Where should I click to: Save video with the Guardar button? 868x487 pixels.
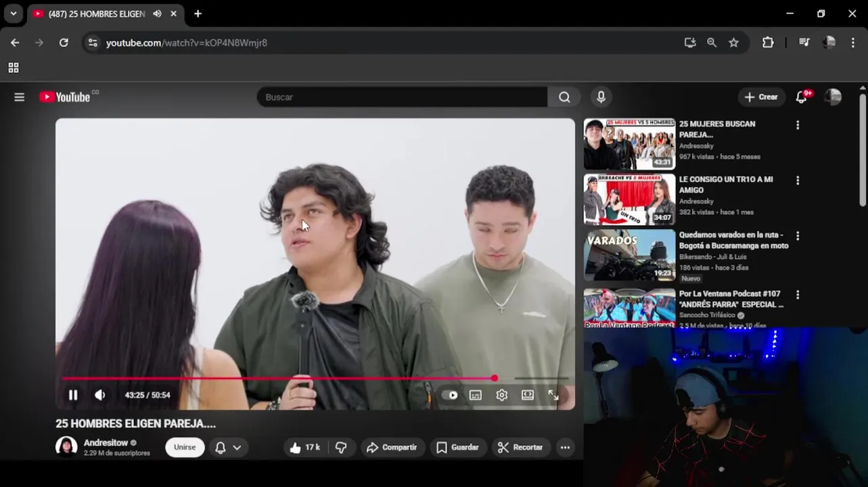(x=457, y=447)
